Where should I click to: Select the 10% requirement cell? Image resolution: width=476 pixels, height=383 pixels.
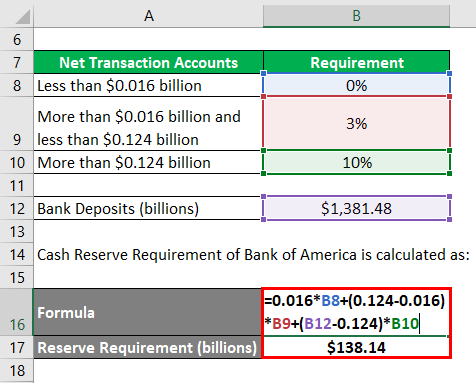click(x=356, y=162)
